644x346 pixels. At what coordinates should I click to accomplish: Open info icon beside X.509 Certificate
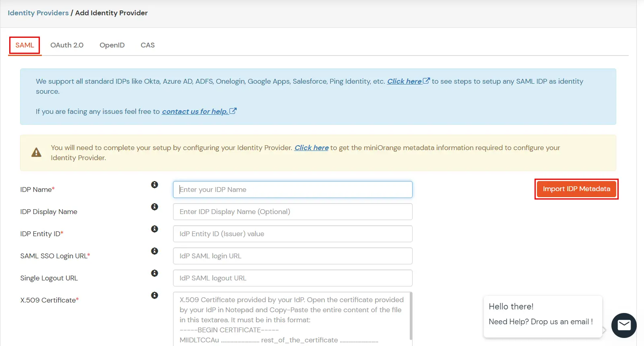point(155,295)
